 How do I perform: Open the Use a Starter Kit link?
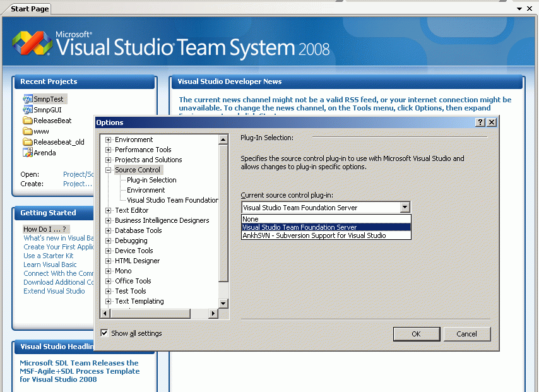[49, 256]
